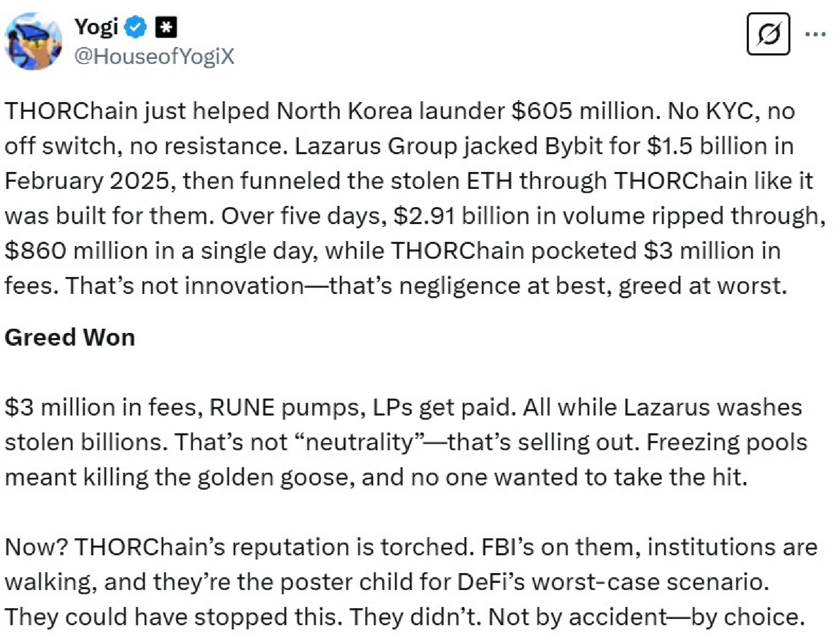Select the @HouseofYogiX handle

click(x=157, y=56)
